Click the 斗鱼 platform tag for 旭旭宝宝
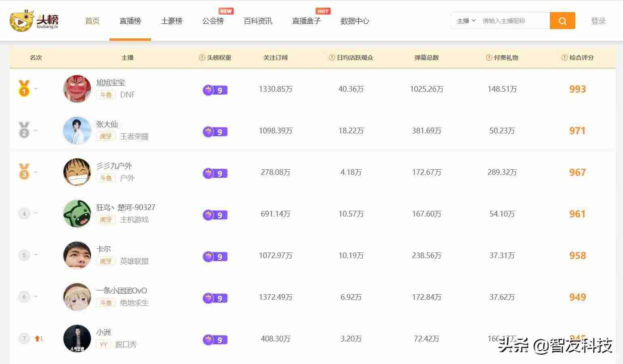 point(106,95)
